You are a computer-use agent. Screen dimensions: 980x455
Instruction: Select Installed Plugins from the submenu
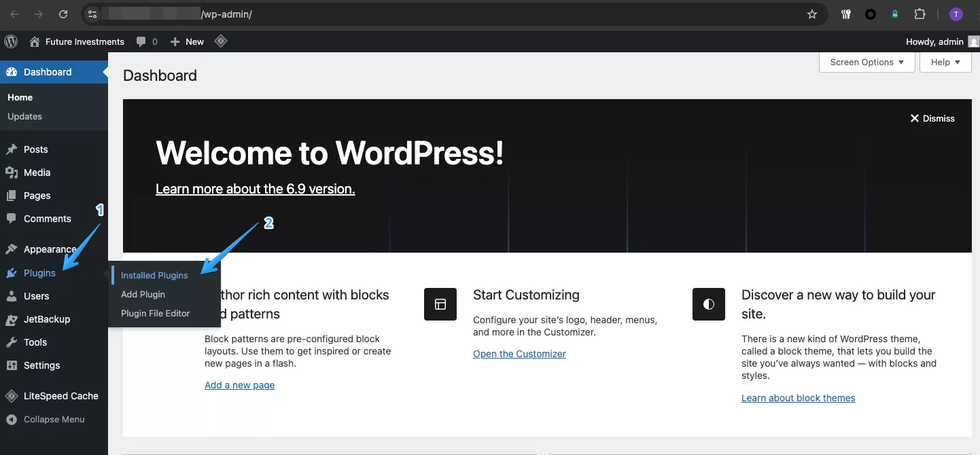[154, 275]
